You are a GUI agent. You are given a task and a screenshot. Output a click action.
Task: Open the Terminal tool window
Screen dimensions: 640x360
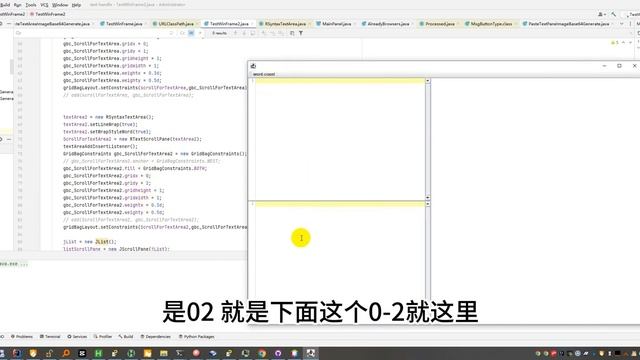(50, 337)
